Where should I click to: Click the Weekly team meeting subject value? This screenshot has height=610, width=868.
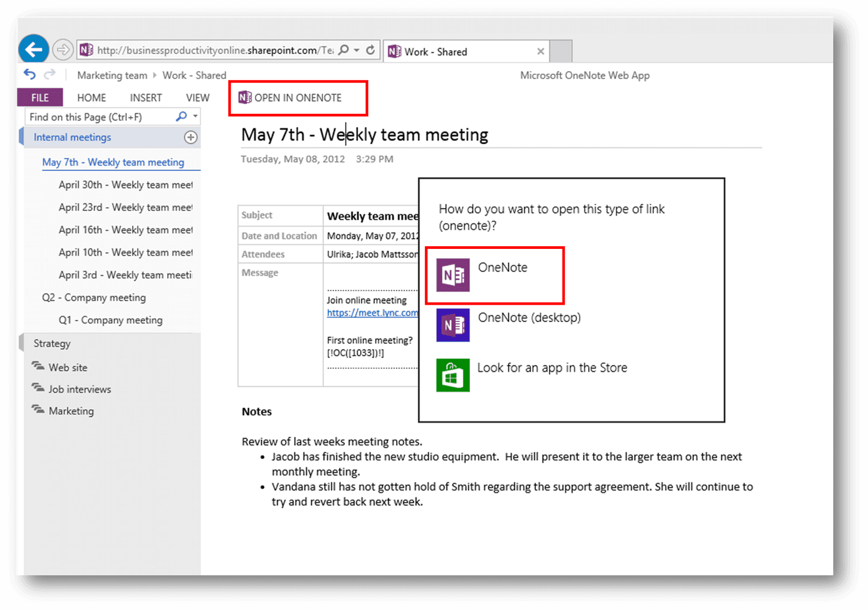(x=373, y=216)
